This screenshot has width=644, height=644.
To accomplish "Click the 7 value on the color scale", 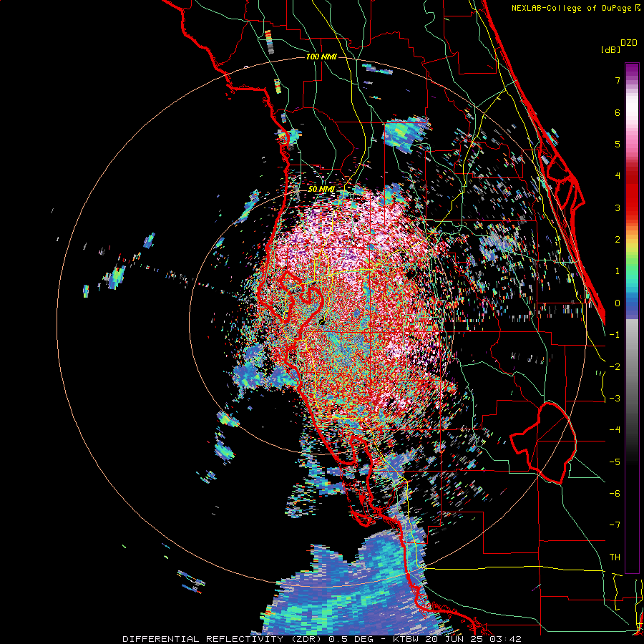I will (618, 80).
